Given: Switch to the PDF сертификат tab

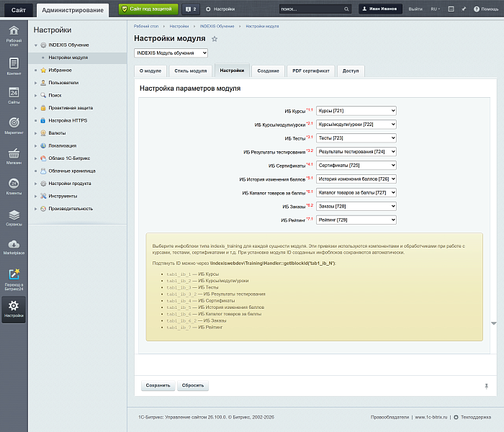Looking at the screenshot, I should pyautogui.click(x=311, y=71).
